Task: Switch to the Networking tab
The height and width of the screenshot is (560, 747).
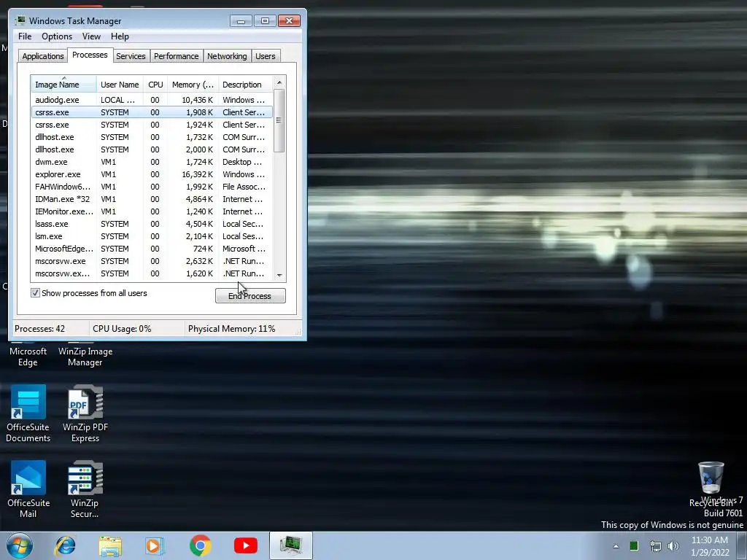Action: (227, 56)
